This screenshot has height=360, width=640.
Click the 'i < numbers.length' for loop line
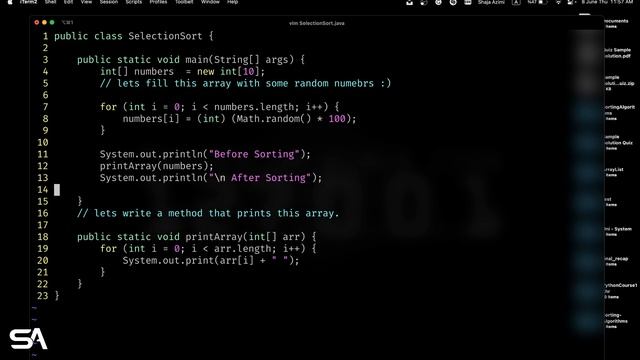pos(220,107)
